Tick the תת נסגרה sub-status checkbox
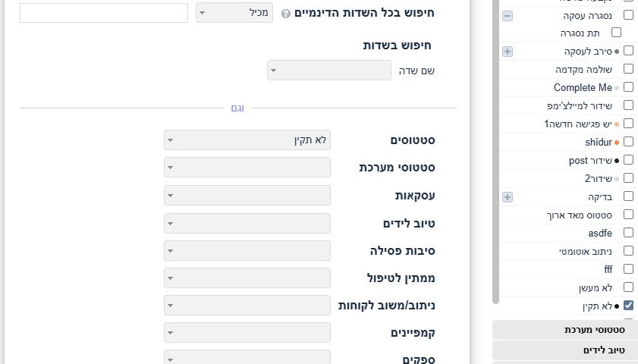The height and width of the screenshot is (364, 638). (x=616, y=33)
